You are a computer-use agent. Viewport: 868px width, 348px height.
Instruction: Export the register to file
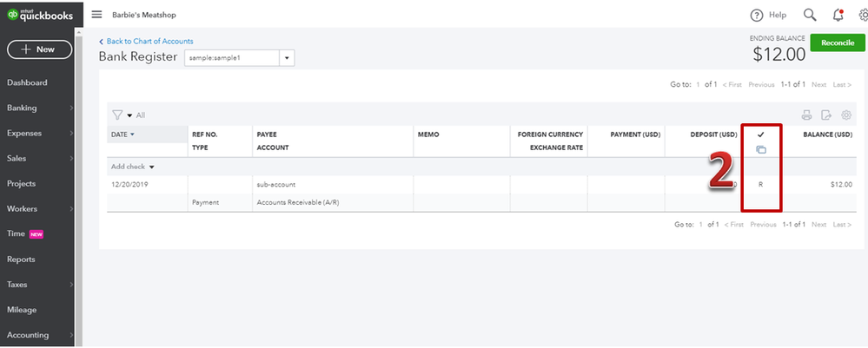point(826,115)
